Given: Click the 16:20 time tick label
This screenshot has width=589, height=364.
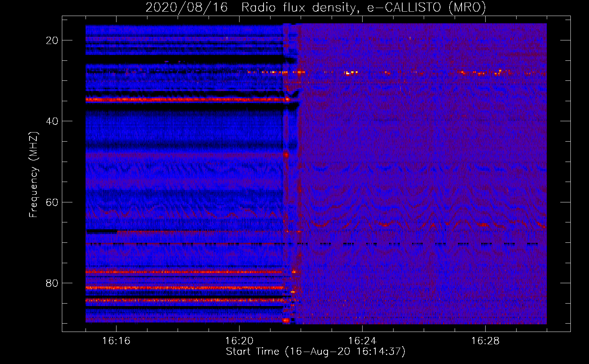Looking at the screenshot, I should coord(239,341).
